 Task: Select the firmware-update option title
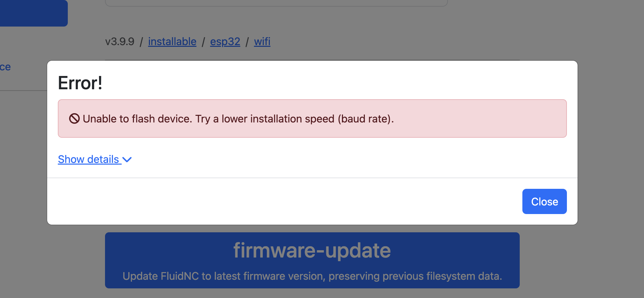312,250
